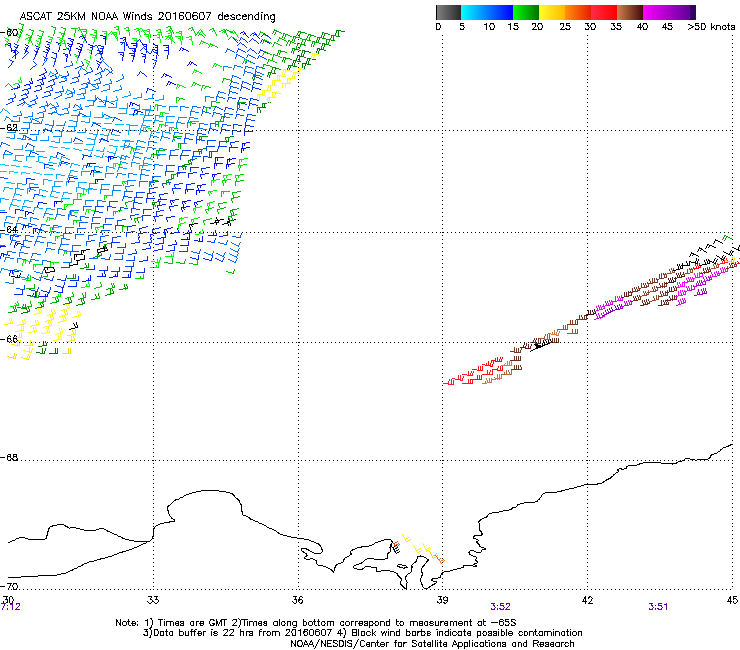Click the '20' legend scale label
The height and width of the screenshot is (650, 740).
537,27
